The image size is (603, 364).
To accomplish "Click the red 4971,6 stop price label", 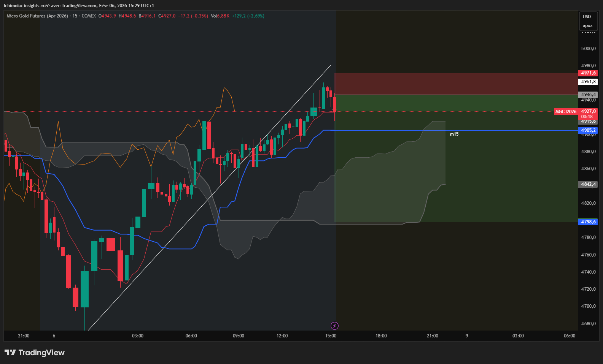I will coord(588,73).
